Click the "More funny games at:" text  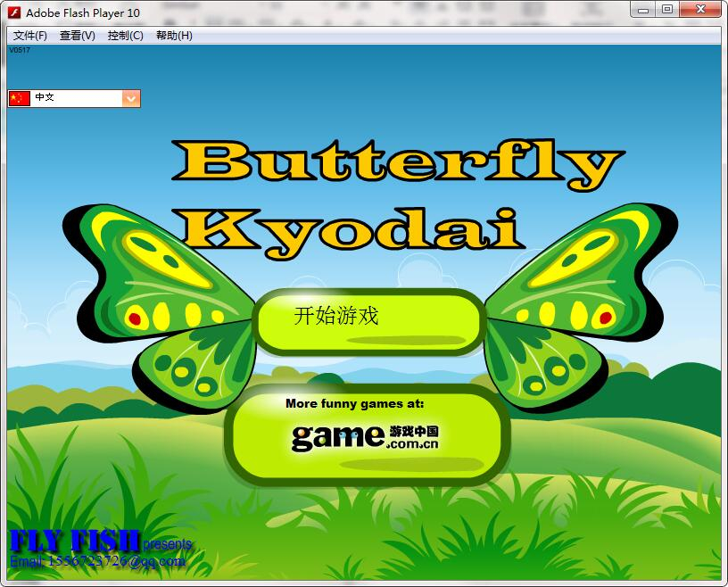click(354, 403)
